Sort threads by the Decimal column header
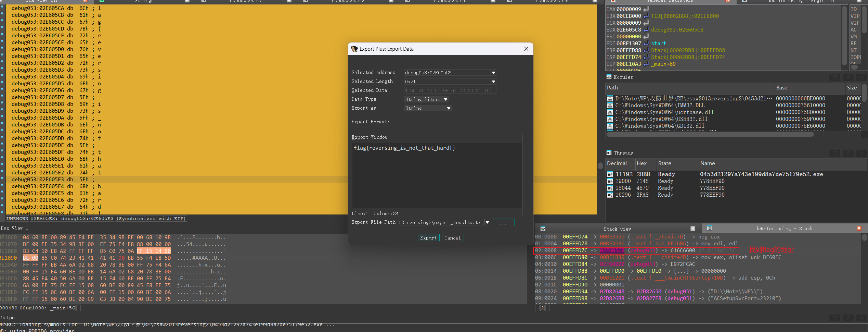 tap(620, 163)
